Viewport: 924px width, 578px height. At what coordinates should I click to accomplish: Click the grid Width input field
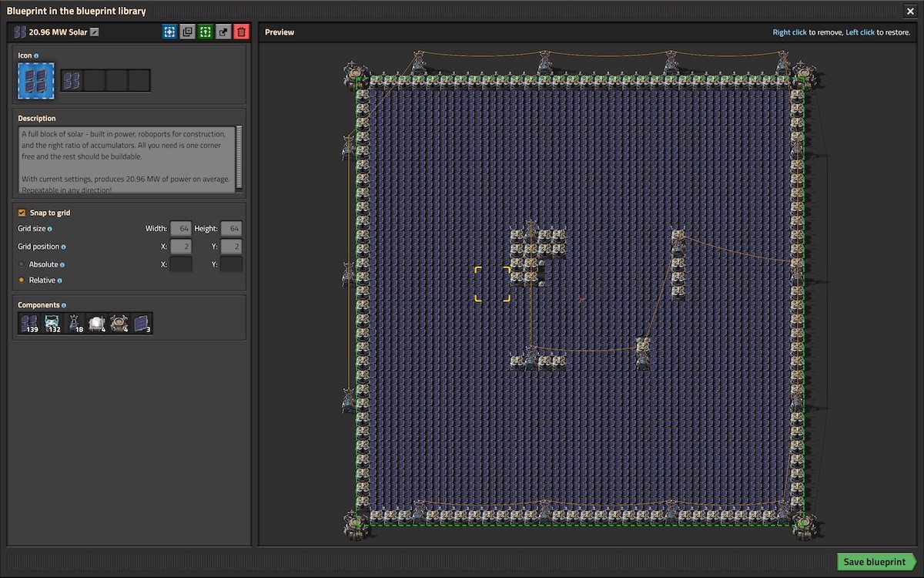pos(181,229)
